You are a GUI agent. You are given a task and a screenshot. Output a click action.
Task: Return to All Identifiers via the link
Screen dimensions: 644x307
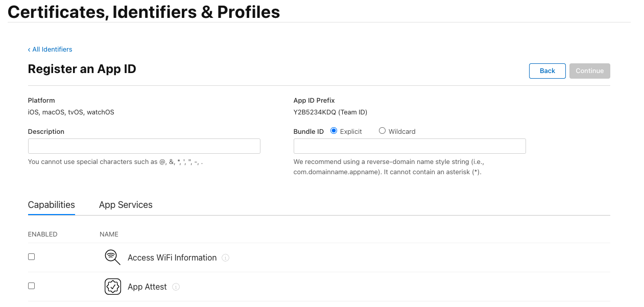(x=52, y=49)
